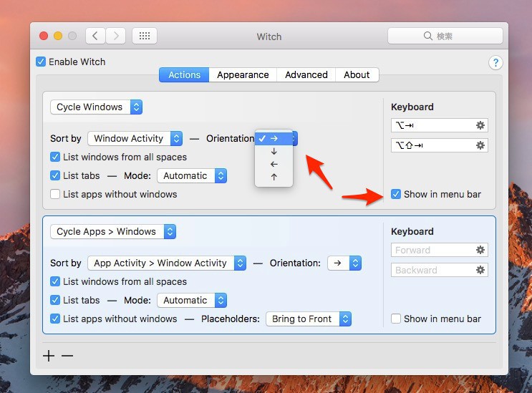The image size is (532, 393).
Task: Open gear menu for Option-Tab shortcut
Action: (x=480, y=125)
